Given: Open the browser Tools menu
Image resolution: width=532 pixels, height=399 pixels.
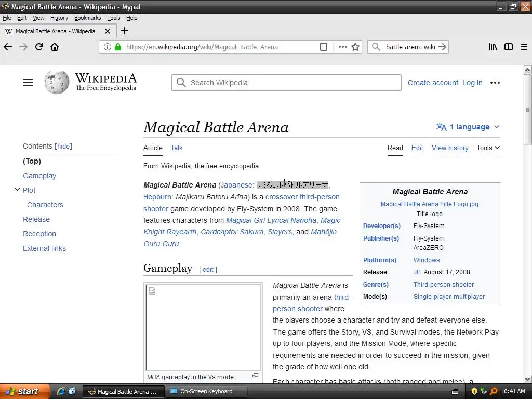Looking at the screenshot, I should [113, 18].
